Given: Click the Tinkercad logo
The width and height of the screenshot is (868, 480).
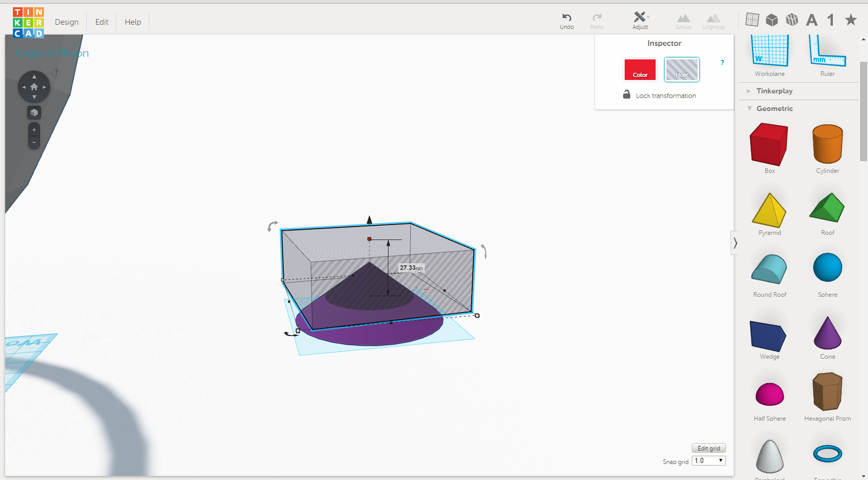Looking at the screenshot, I should pos(28,23).
